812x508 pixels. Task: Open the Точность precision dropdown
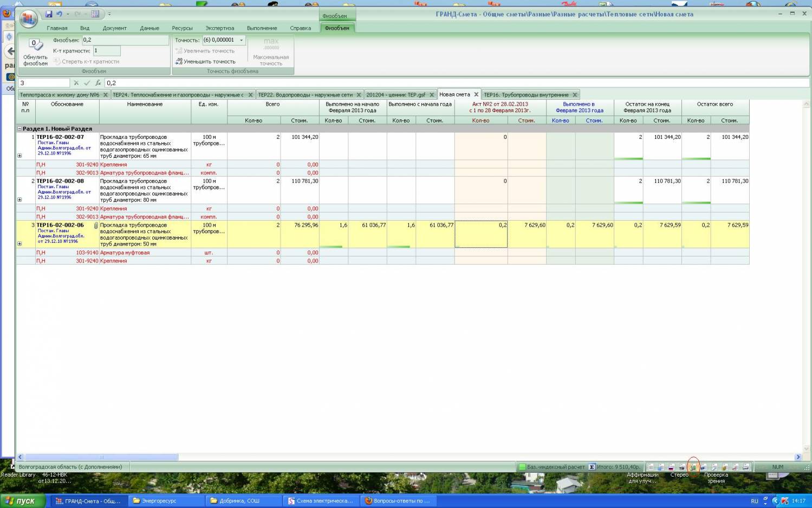[x=242, y=40]
